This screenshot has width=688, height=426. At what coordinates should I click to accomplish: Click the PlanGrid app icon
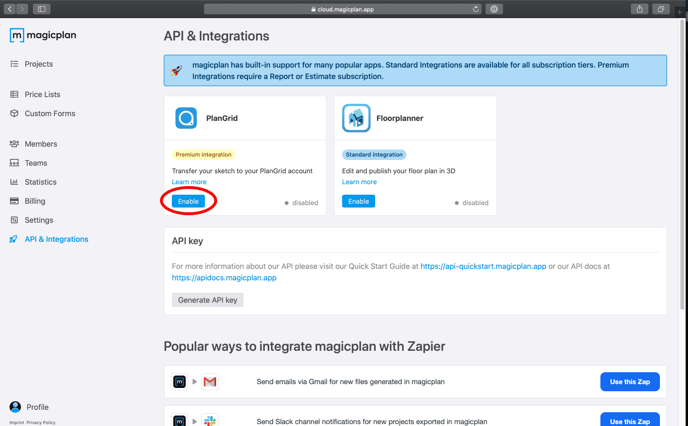coord(186,118)
